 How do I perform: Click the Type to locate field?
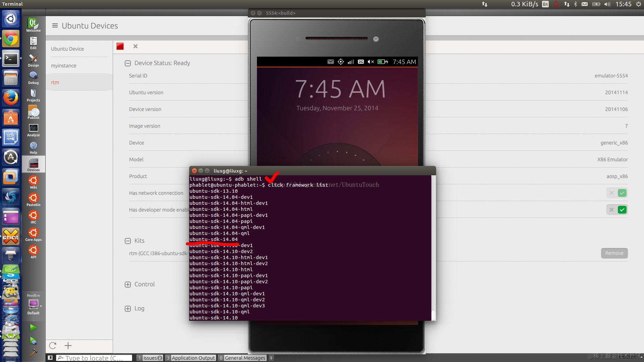(x=94, y=358)
